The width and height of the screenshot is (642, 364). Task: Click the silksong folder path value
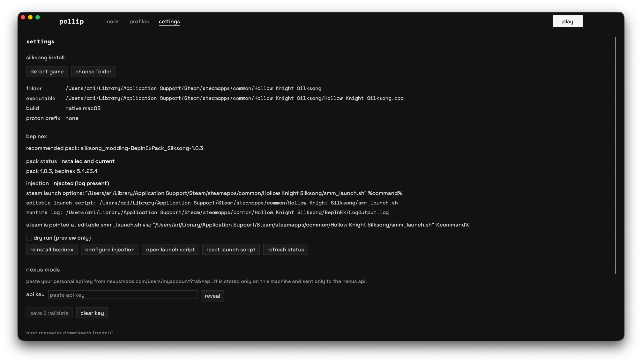click(193, 88)
